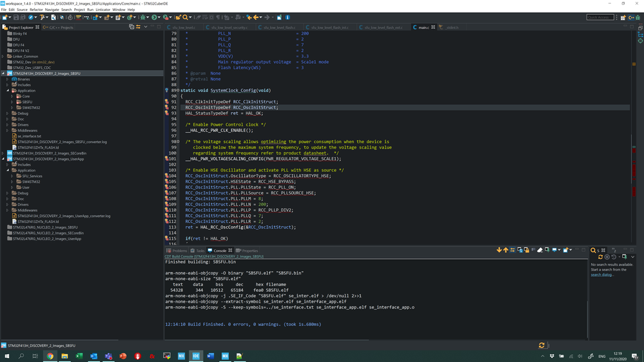
Task: Toggle fold marker on line 89
Action: [x=178, y=90]
